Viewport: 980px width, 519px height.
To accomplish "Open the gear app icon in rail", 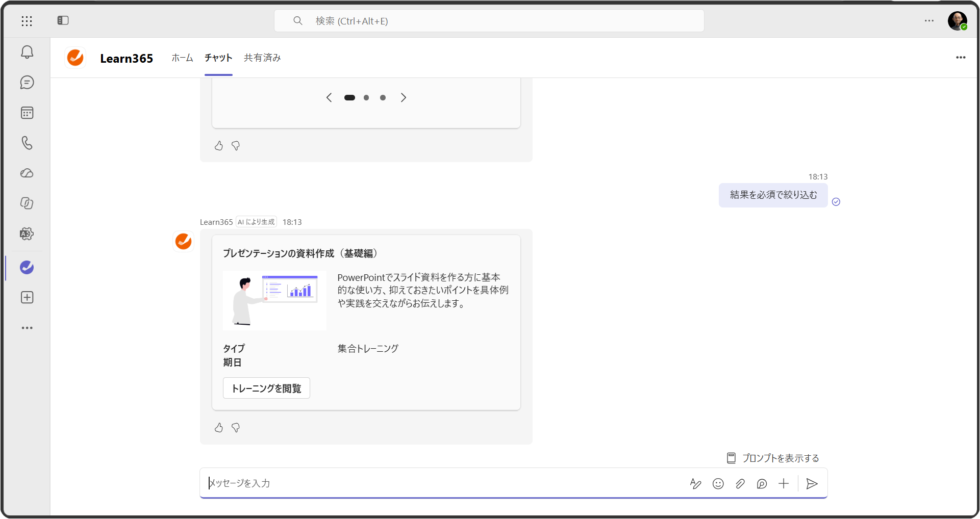I will point(27,234).
